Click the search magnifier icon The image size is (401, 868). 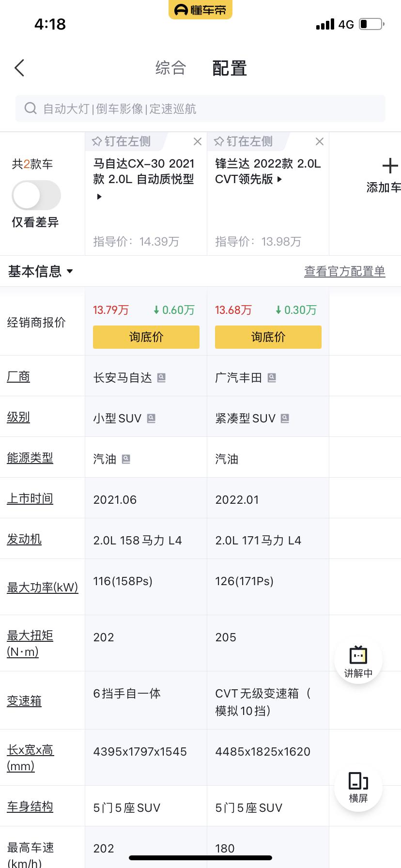tap(31, 108)
